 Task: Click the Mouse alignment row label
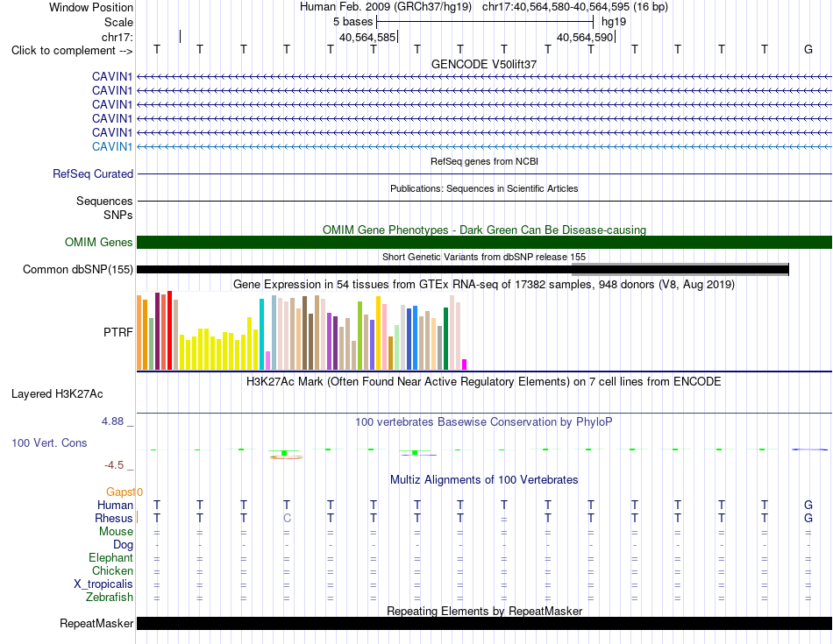pos(116,532)
